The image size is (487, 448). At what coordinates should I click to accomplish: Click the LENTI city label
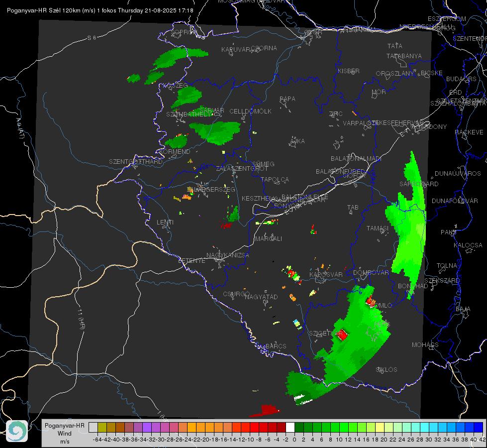tap(165, 223)
